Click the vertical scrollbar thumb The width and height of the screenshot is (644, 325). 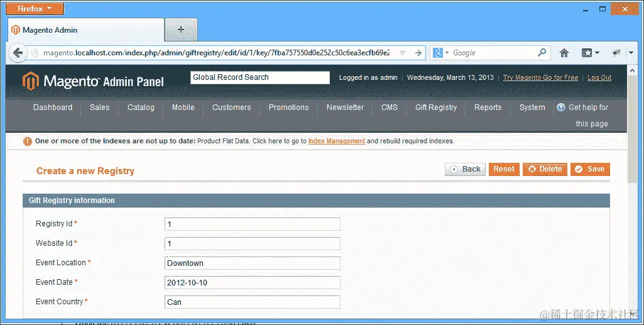[632, 129]
